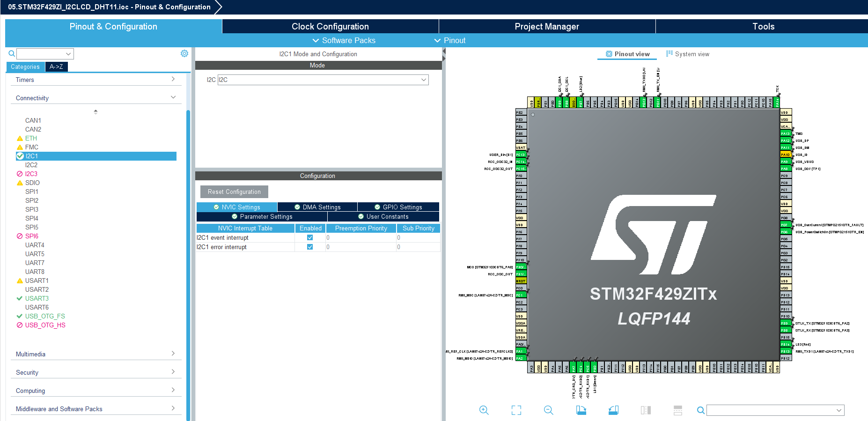Collapse the Connectivity category

coord(96,98)
